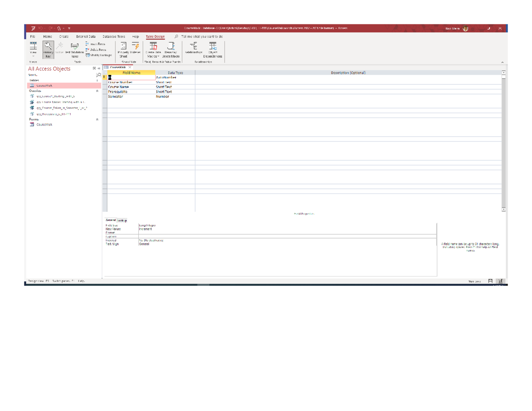Show Object Dependencies

[x=213, y=49]
